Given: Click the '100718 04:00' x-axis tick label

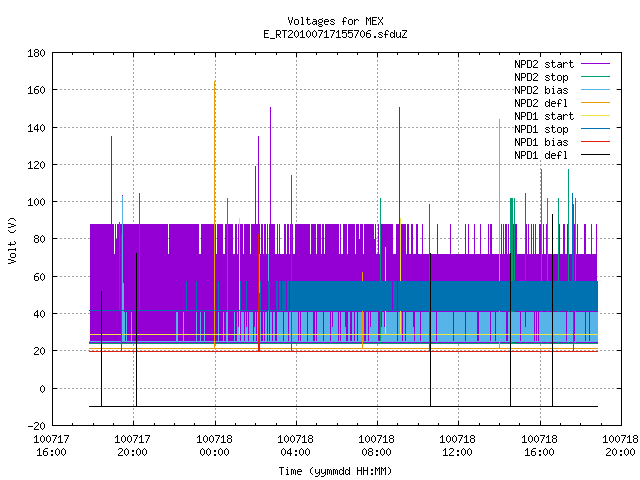Looking at the screenshot, I should (x=295, y=446).
